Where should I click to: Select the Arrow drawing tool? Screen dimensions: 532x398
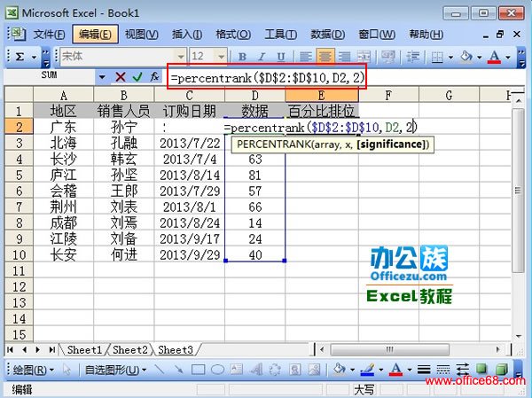click(x=178, y=370)
